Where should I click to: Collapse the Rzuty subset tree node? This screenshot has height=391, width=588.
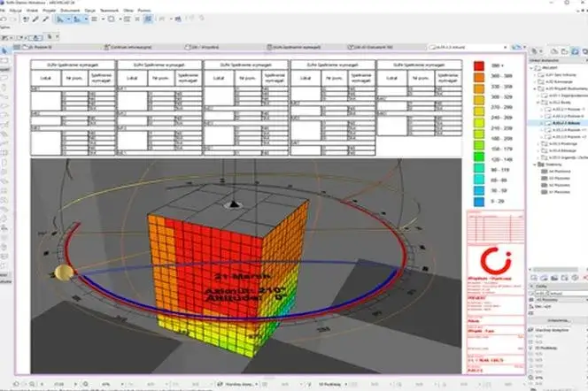(539, 103)
